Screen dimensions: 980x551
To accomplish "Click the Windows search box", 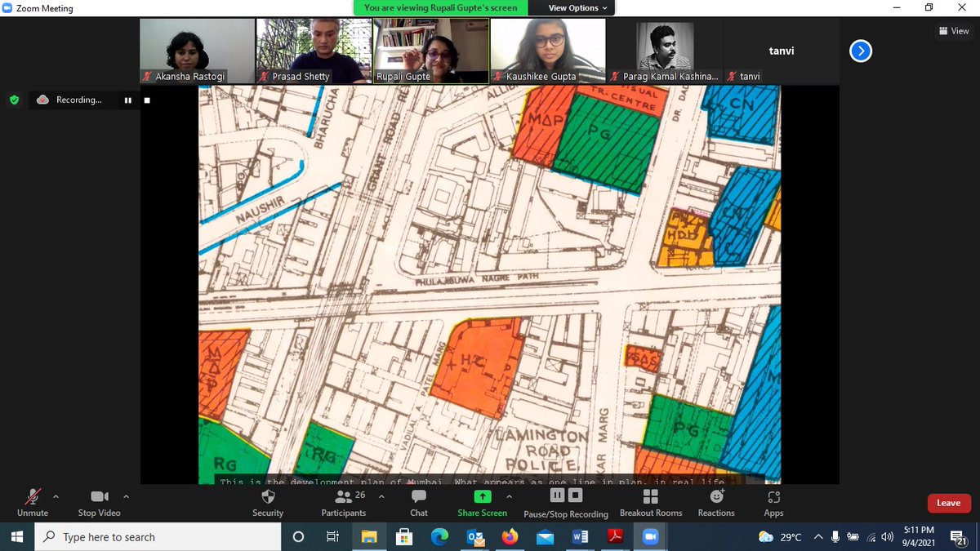I will tap(158, 537).
